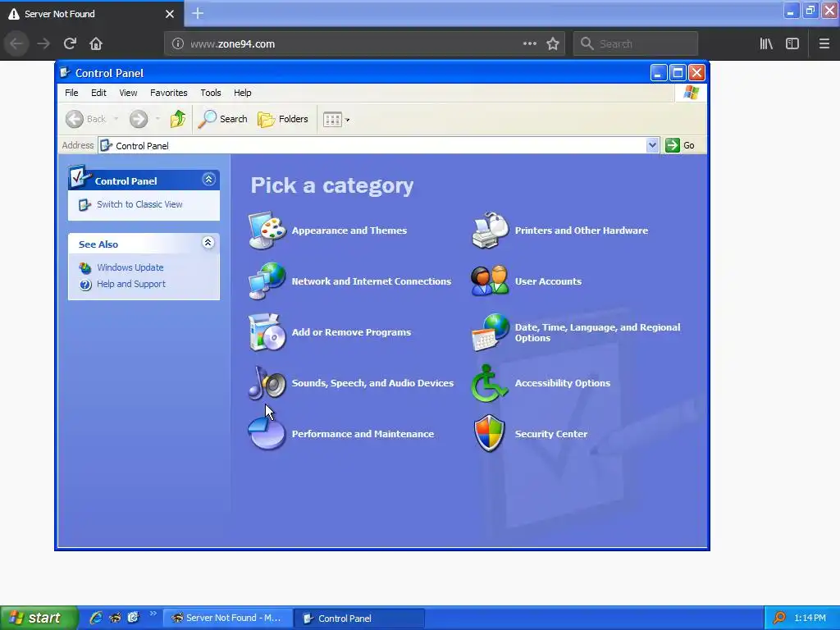Reload the Firefox page
Image resolution: width=840 pixels, height=630 pixels.
pyautogui.click(x=70, y=43)
